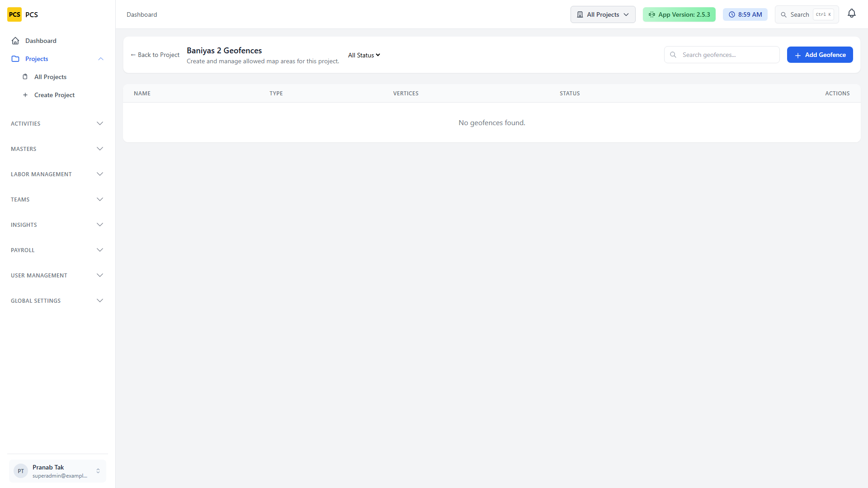Click the App Version badge icon

(x=652, y=14)
